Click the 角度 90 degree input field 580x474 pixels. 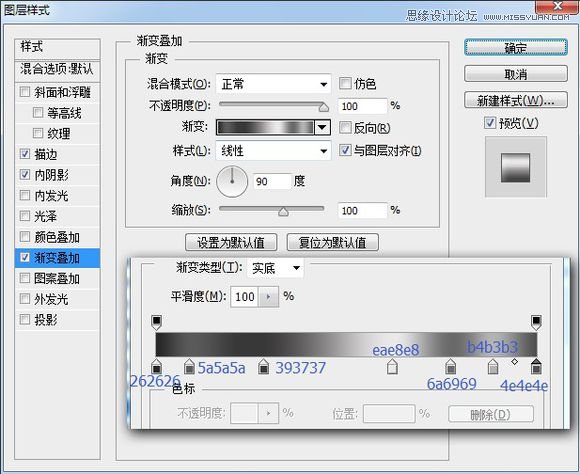[x=273, y=181]
